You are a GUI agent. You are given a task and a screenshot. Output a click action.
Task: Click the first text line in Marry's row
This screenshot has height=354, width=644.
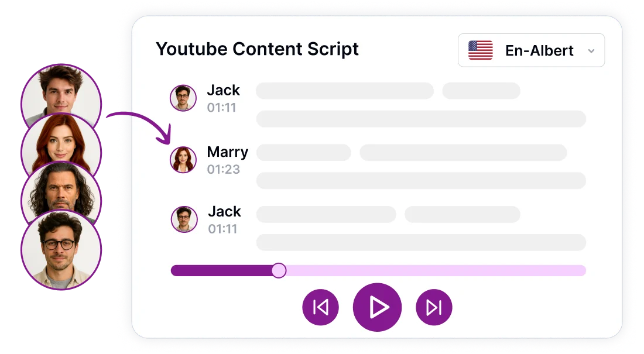pyautogui.click(x=303, y=153)
